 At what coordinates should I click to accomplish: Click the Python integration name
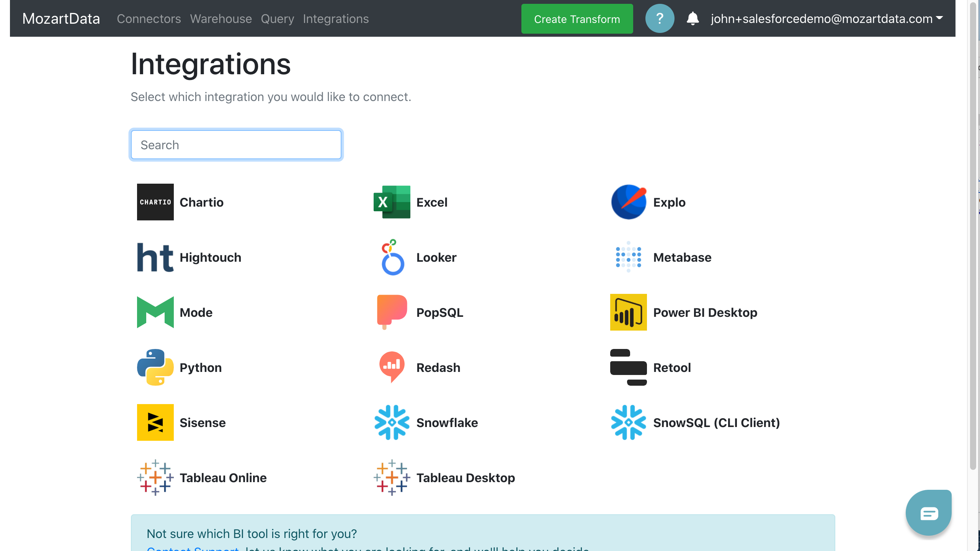pyautogui.click(x=201, y=367)
